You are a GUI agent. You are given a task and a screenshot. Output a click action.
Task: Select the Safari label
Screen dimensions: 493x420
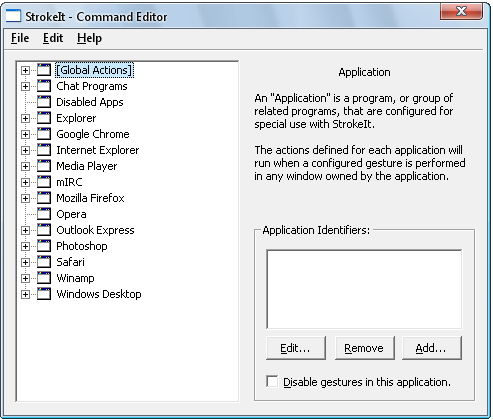[70, 262]
